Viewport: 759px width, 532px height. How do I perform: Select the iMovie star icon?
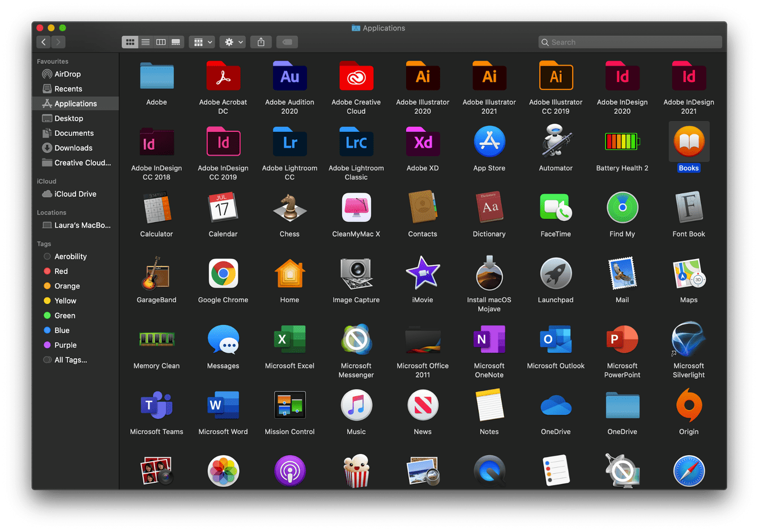tap(423, 273)
